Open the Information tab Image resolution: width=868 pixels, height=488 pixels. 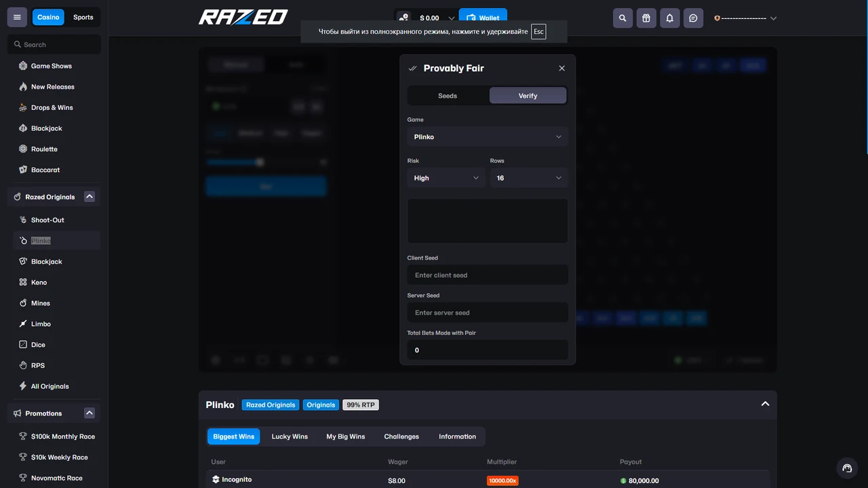(x=457, y=436)
